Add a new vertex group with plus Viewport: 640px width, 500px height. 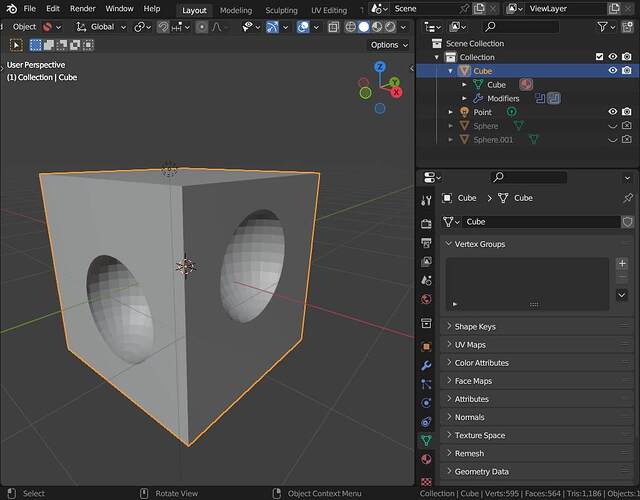tap(622, 264)
